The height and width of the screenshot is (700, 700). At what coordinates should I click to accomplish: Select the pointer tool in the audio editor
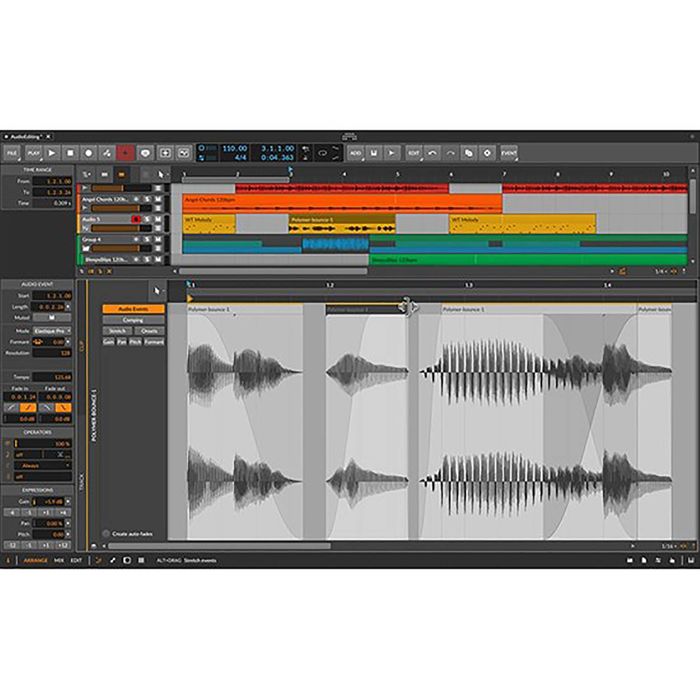[156, 290]
